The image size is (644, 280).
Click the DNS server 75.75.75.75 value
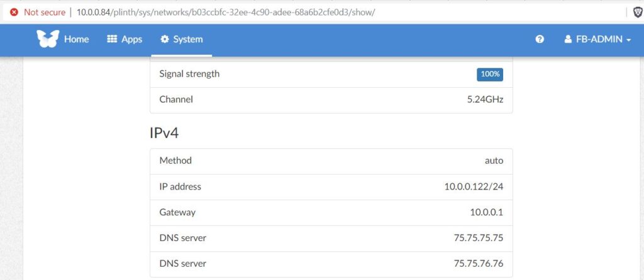(479, 238)
